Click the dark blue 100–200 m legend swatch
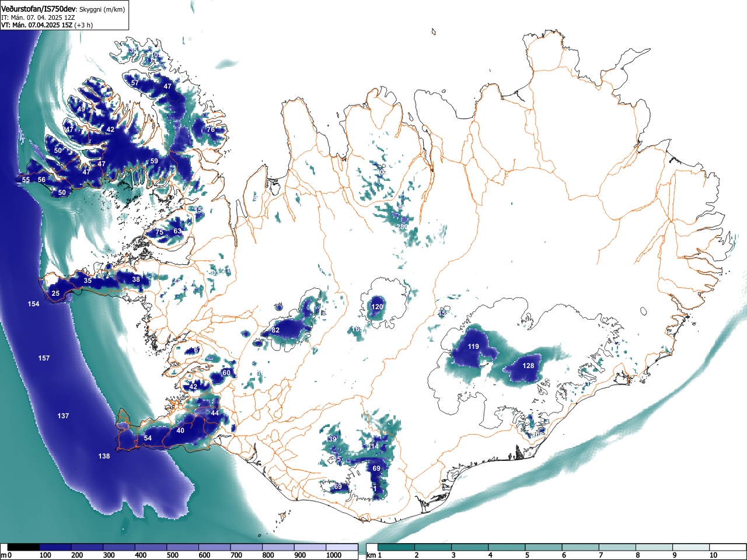 tap(55, 547)
